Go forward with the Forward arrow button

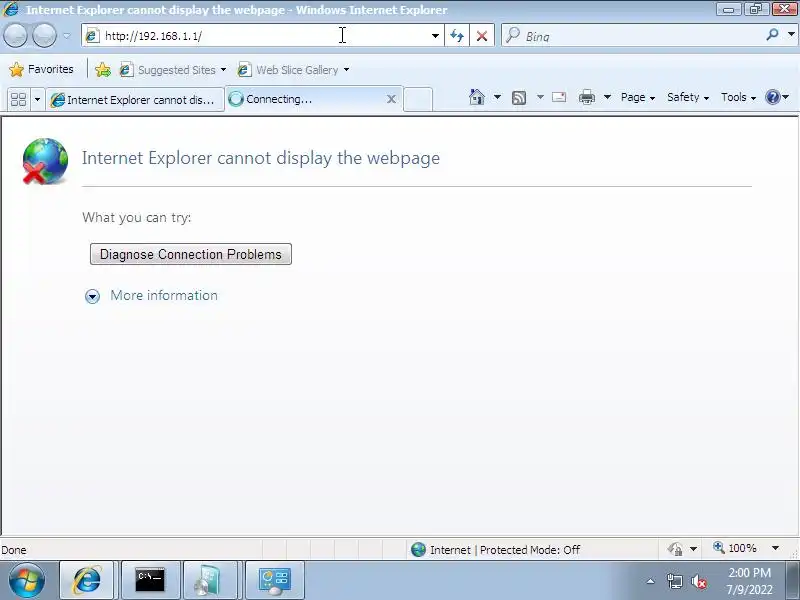44,36
